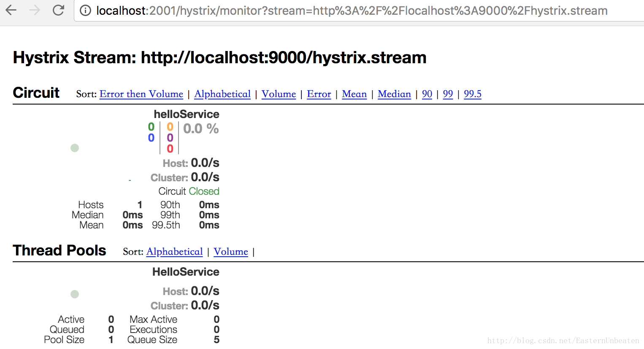Click the Thread Pools section heading
Screen dimensions: 644x349
click(60, 250)
